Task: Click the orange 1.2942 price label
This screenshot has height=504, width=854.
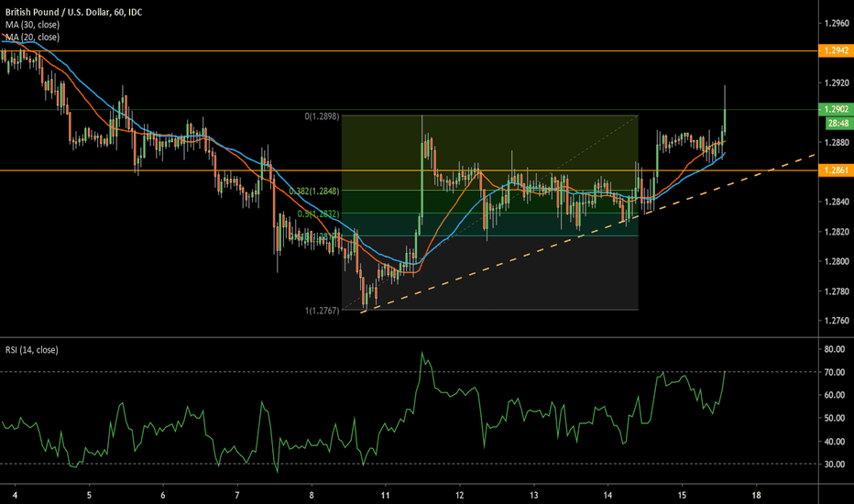Action: pos(834,52)
